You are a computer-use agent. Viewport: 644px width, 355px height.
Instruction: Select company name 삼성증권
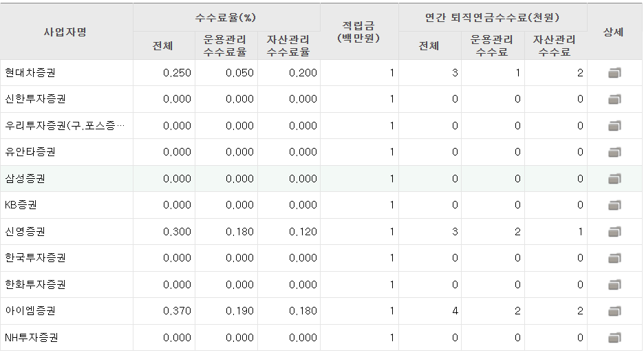[25, 179]
